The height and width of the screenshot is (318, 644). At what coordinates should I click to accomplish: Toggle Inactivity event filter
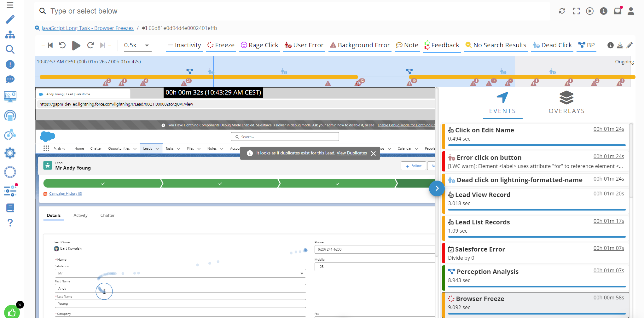click(x=184, y=45)
